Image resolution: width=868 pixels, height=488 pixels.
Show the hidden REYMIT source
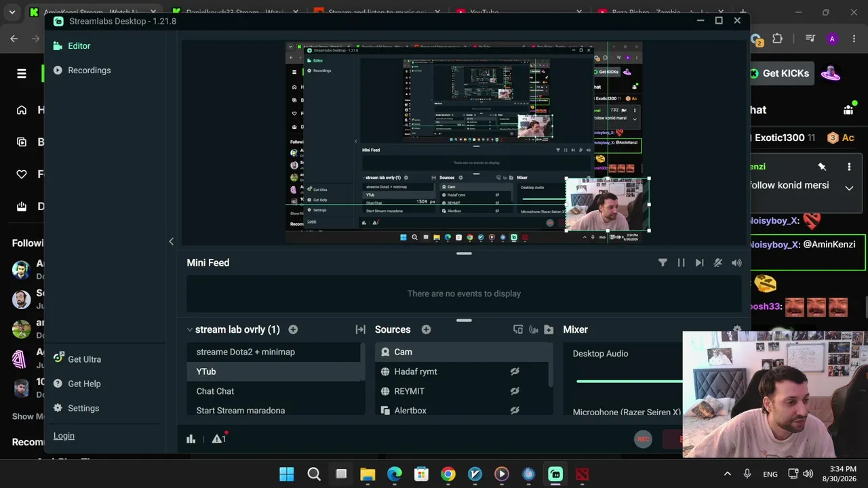(515, 391)
